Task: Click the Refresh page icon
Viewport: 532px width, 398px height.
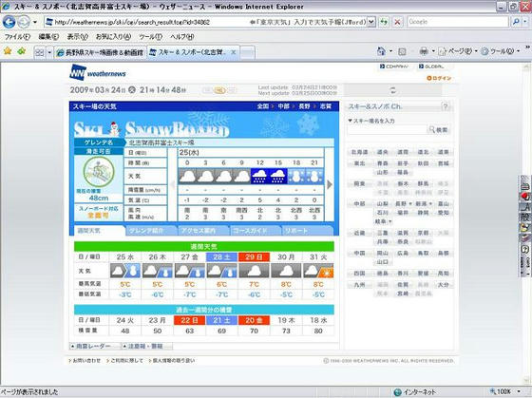Action: coord(384,22)
